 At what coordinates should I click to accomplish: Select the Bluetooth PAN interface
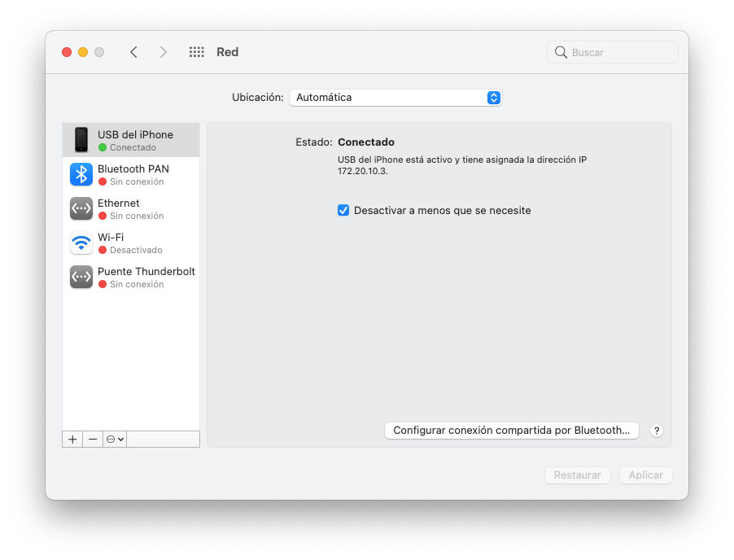[130, 174]
